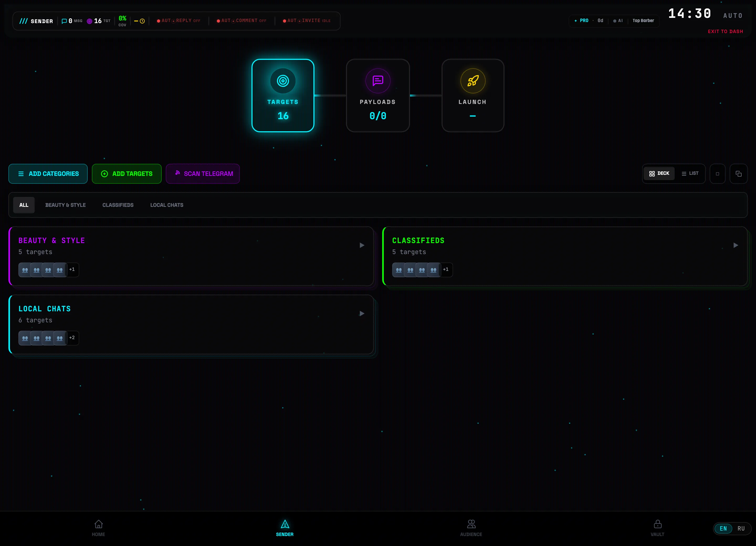Open the Audience icon in bottom navigation
The image size is (756, 546).
click(471, 524)
